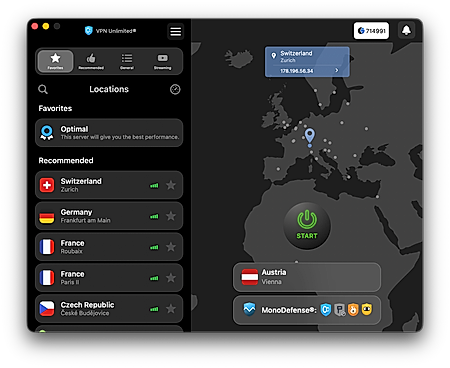
Task: Open the yellow MonoDefense app icon
Action: tap(367, 310)
